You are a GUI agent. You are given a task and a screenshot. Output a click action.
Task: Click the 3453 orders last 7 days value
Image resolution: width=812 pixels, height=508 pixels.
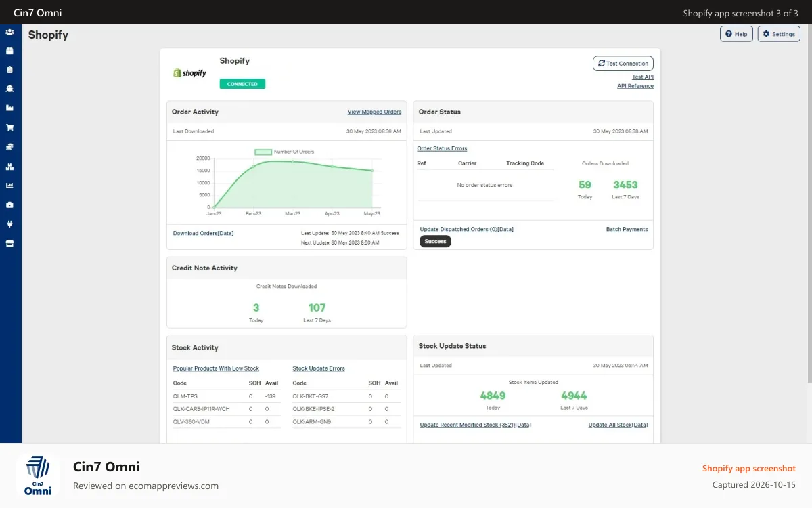point(625,185)
